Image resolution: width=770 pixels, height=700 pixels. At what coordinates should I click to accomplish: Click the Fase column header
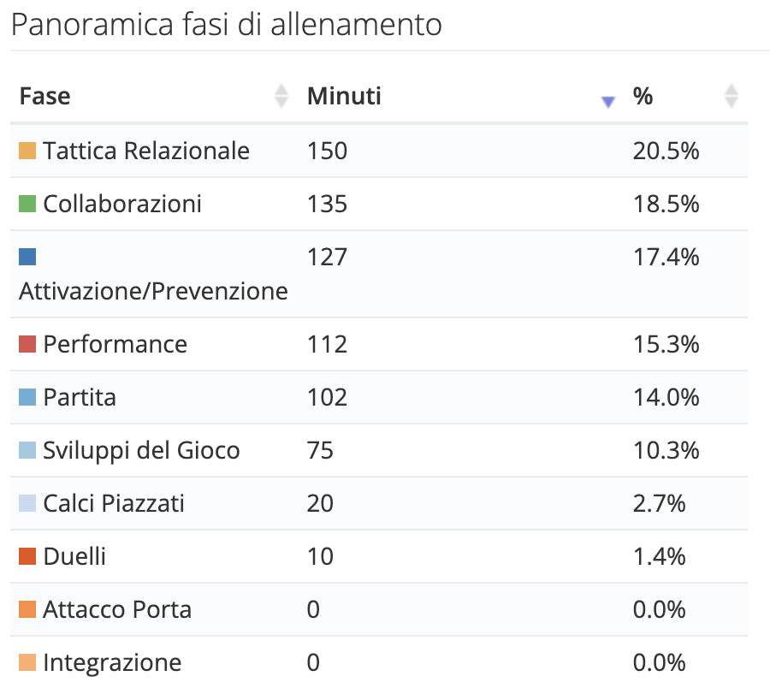pos(44,97)
